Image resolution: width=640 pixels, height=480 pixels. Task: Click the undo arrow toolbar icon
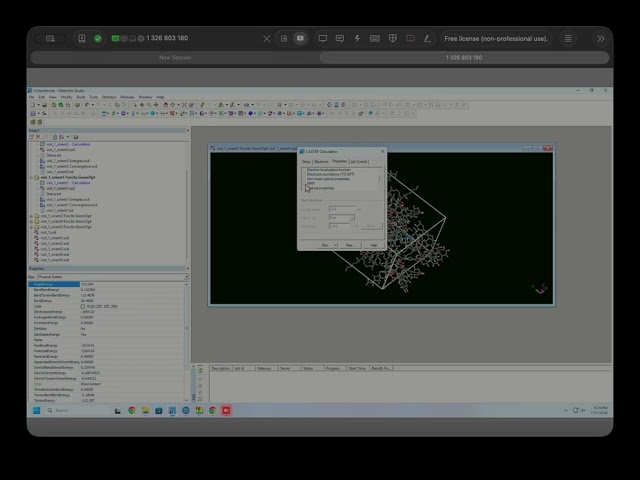[87, 105]
